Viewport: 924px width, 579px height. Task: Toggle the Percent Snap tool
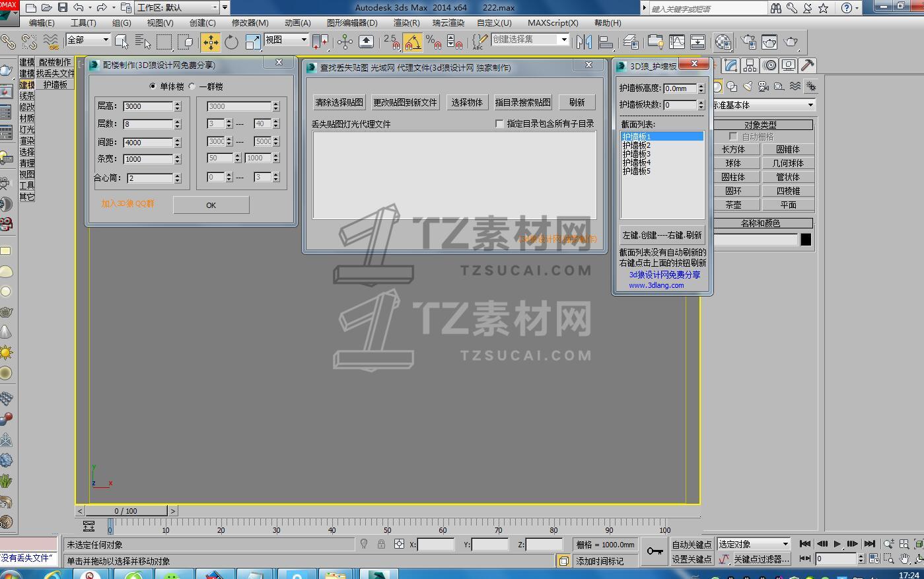[433, 42]
